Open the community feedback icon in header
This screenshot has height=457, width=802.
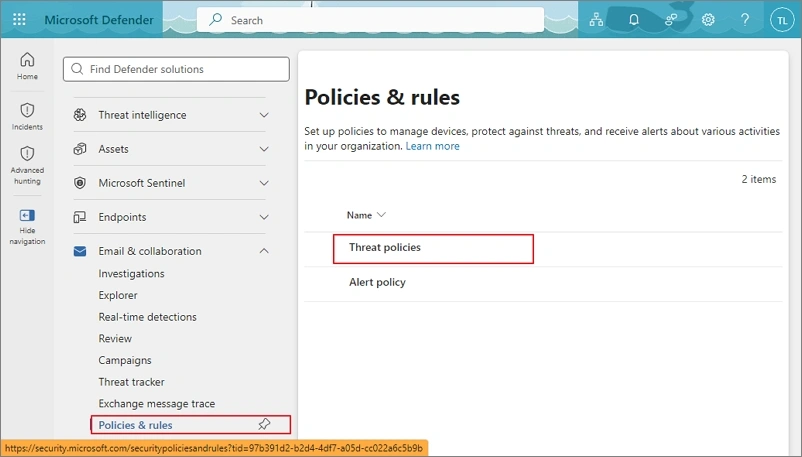pyautogui.click(x=671, y=19)
